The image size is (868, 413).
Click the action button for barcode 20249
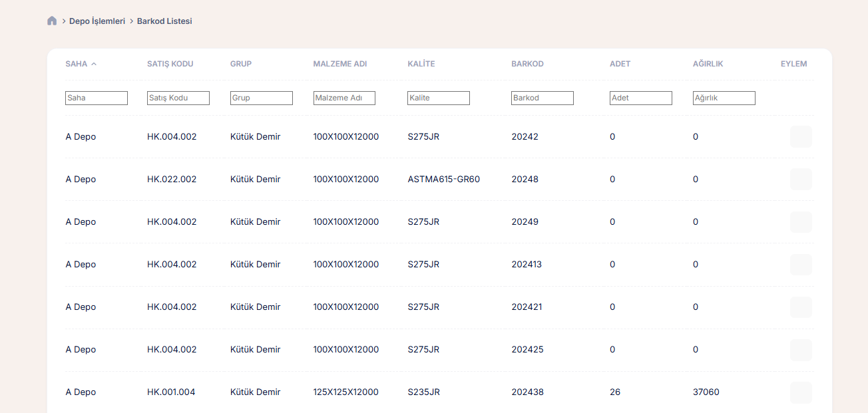[x=801, y=222]
